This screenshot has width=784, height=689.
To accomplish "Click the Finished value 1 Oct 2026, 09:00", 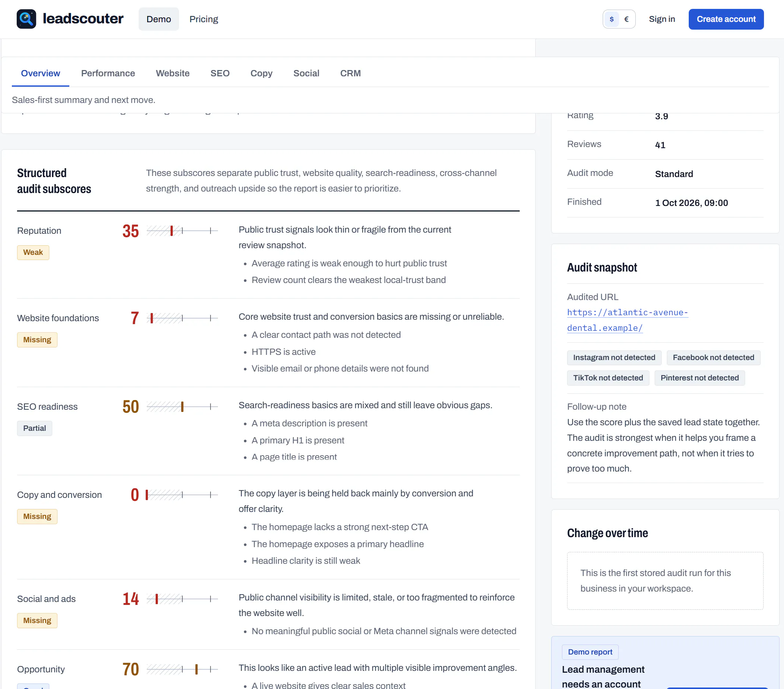I will pos(691,203).
